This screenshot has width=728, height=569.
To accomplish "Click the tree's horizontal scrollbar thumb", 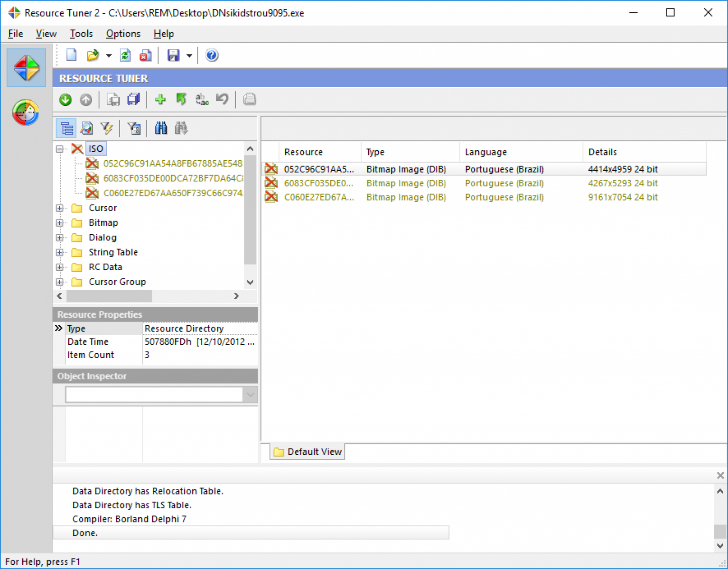I will tap(109, 296).
